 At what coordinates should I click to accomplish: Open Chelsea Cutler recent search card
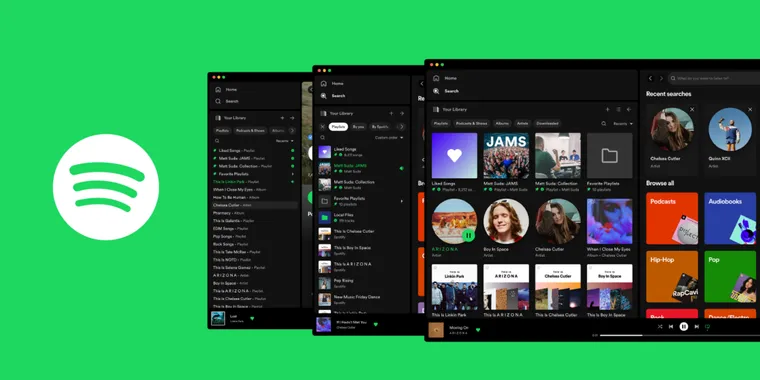(x=672, y=140)
